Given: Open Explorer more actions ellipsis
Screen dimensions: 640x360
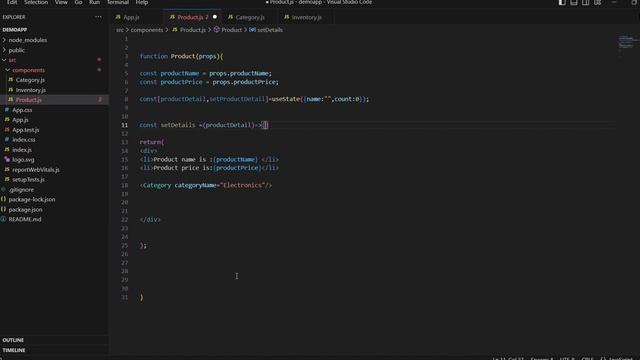Looking at the screenshot, I should click(98, 17).
